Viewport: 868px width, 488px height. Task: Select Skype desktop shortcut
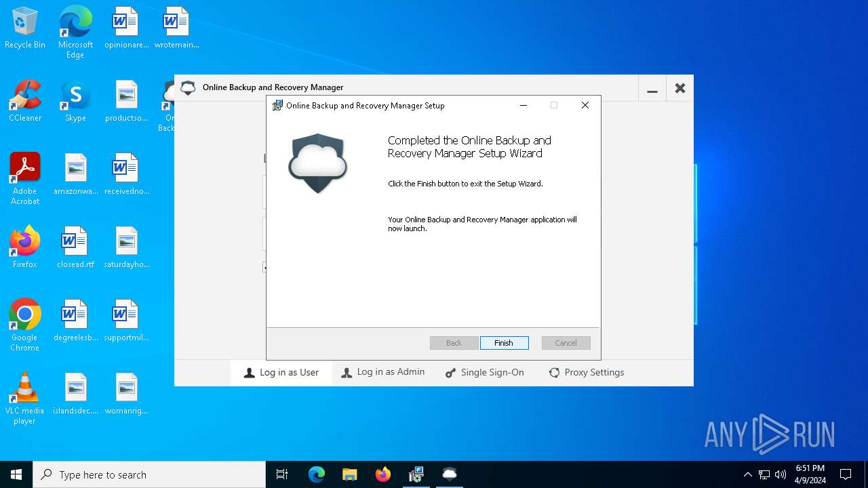coord(75,102)
